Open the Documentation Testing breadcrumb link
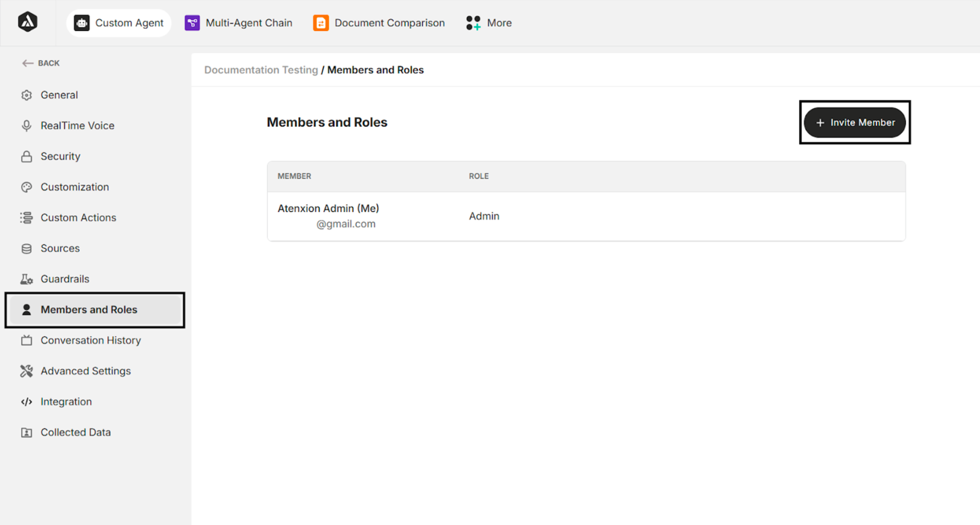The image size is (980, 525). tap(261, 70)
